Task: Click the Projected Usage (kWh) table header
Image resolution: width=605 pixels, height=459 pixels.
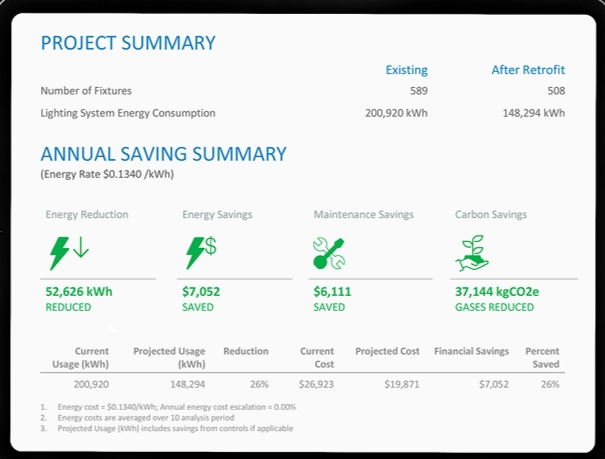Action: [169, 358]
